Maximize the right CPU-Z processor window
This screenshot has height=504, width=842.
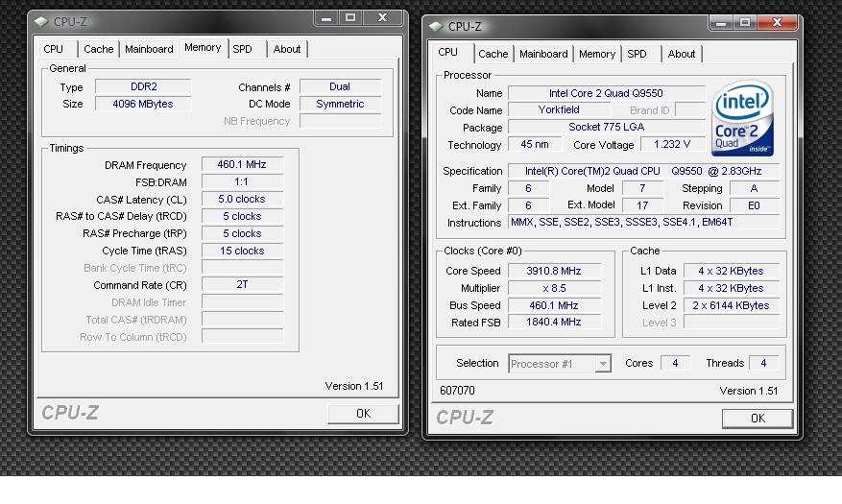(745, 22)
